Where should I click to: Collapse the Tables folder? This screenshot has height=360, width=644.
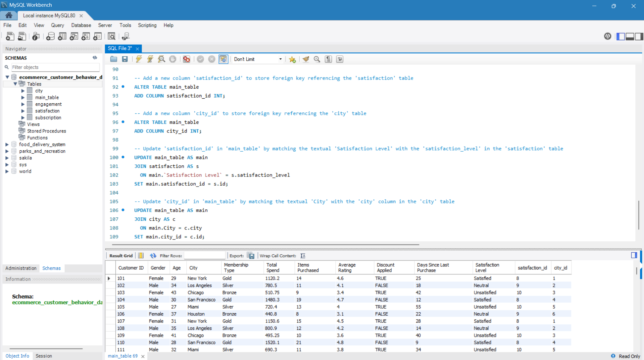point(15,84)
